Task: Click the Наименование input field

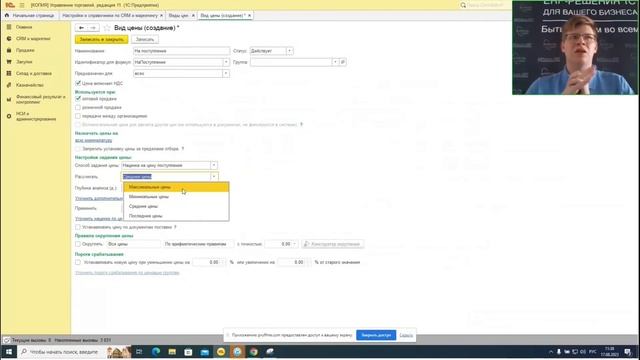Action: click(x=182, y=51)
